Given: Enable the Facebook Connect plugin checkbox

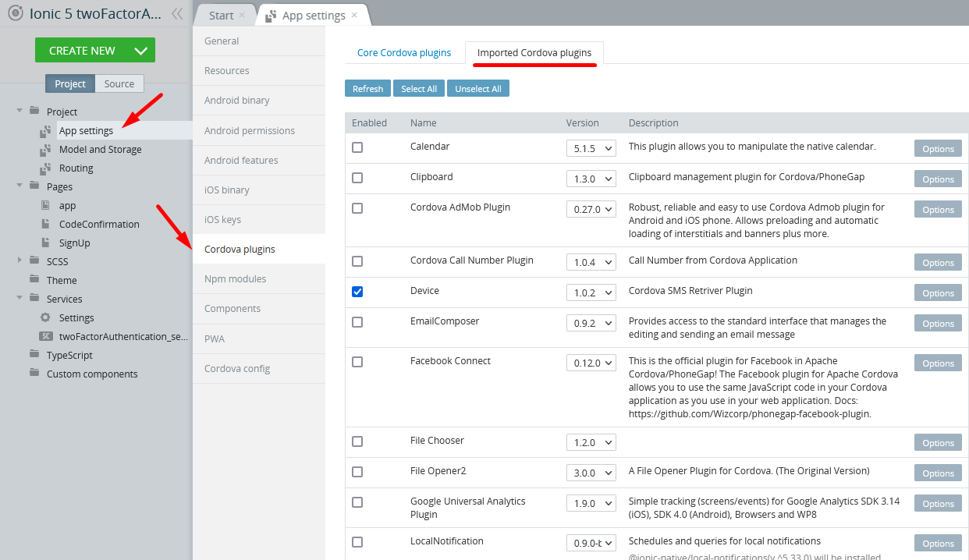Looking at the screenshot, I should point(357,362).
